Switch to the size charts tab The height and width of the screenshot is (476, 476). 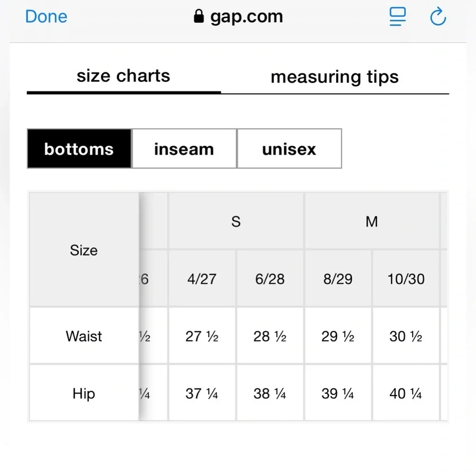click(x=123, y=76)
